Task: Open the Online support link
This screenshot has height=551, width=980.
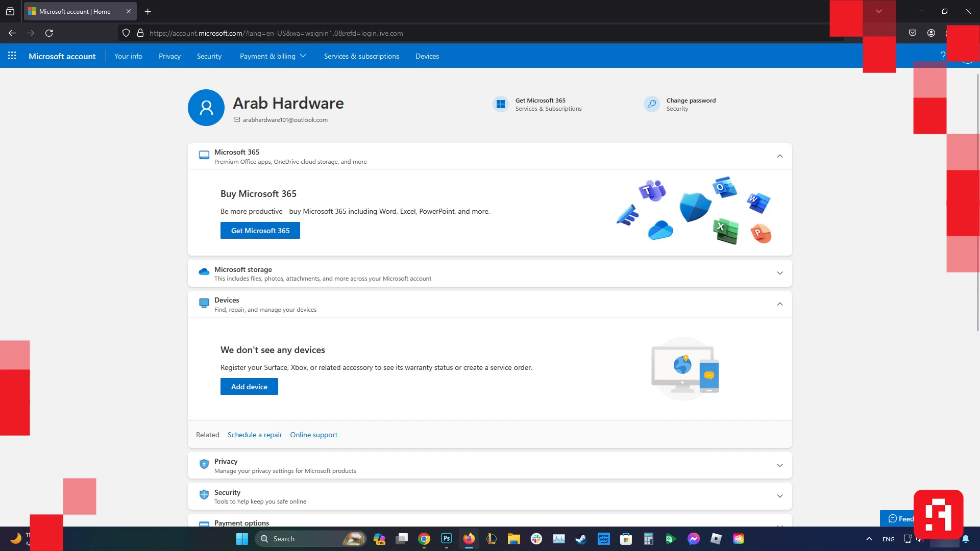Action: 314,435
